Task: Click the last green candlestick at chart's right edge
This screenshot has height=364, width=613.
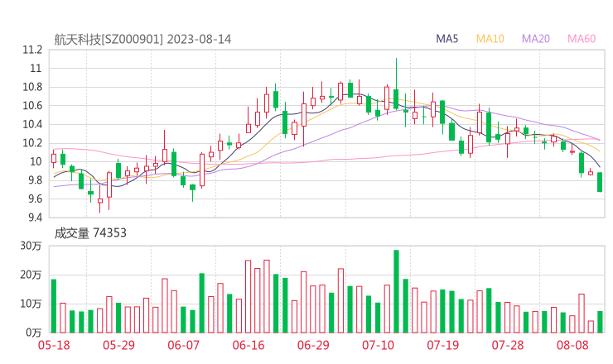Action: 600,182
